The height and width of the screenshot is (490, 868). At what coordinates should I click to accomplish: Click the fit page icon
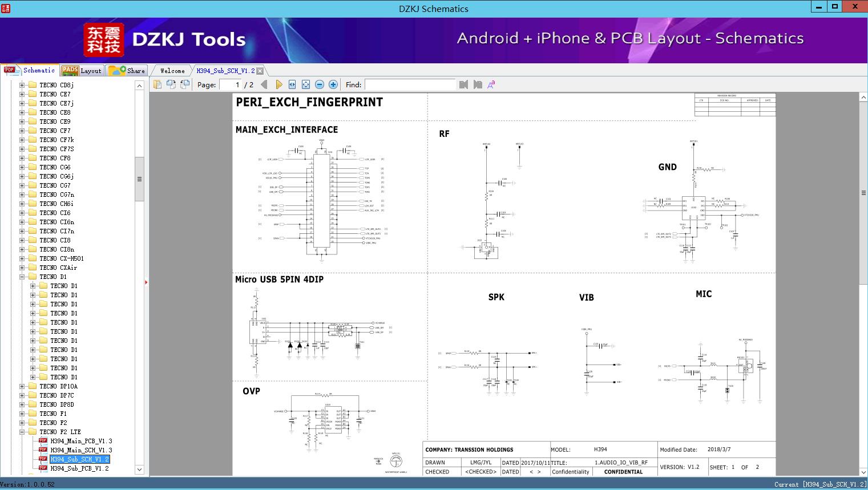tap(306, 84)
